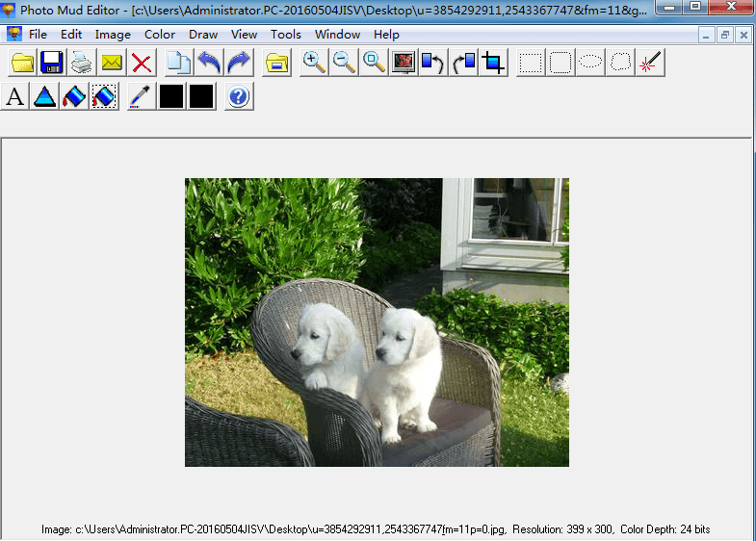Print the image using the printer icon
This screenshot has width=756, height=541.
pyautogui.click(x=82, y=64)
